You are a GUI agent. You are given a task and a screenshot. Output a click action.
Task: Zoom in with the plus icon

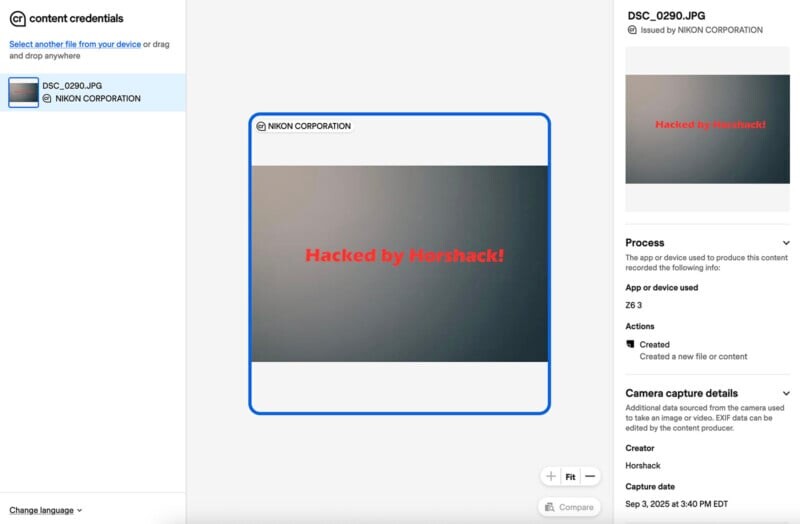pyautogui.click(x=551, y=477)
